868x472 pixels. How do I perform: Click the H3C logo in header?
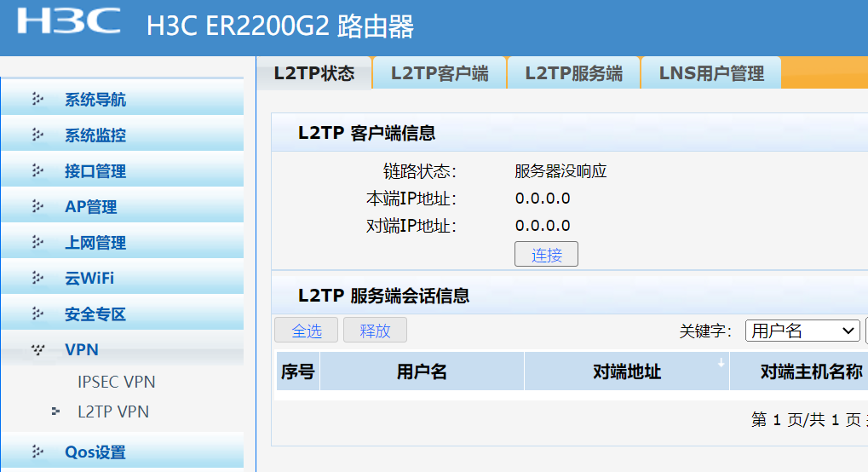coord(69,21)
